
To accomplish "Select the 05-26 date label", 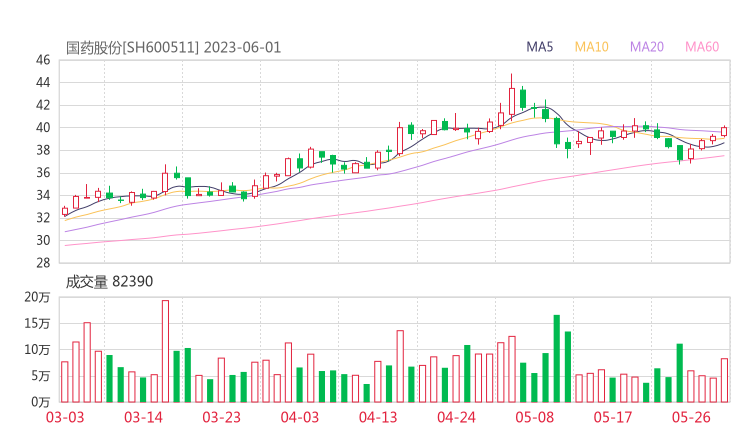I will click(691, 417).
